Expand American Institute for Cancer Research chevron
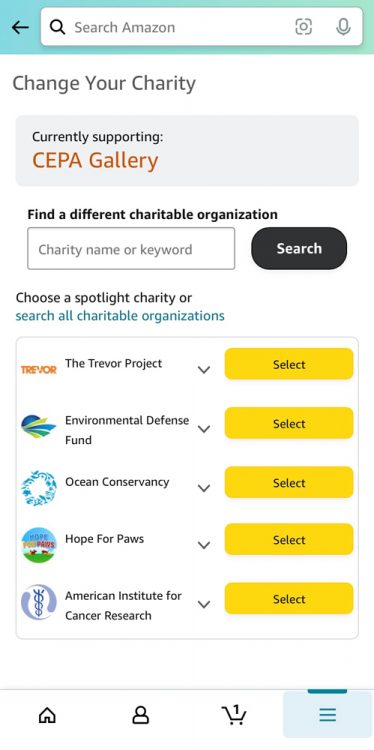374x750 pixels. [x=204, y=605]
